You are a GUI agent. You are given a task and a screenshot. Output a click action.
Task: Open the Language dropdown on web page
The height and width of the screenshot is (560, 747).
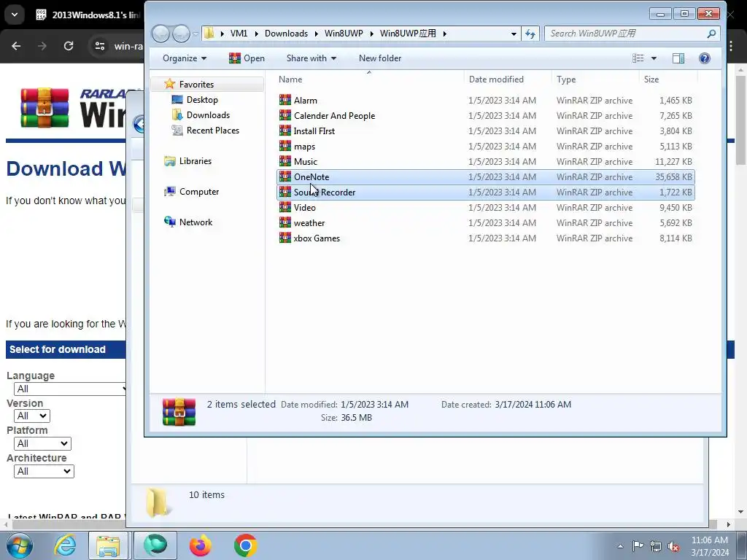click(x=70, y=389)
